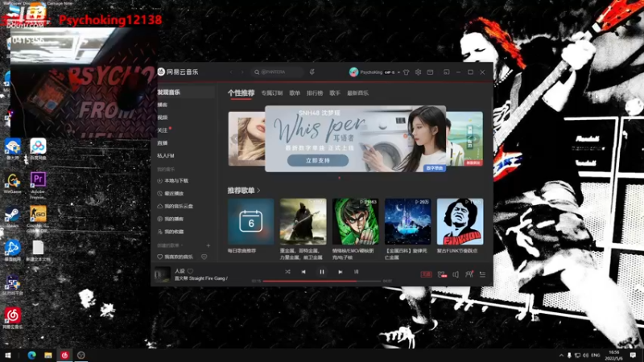Skip to the previous track

303,272
